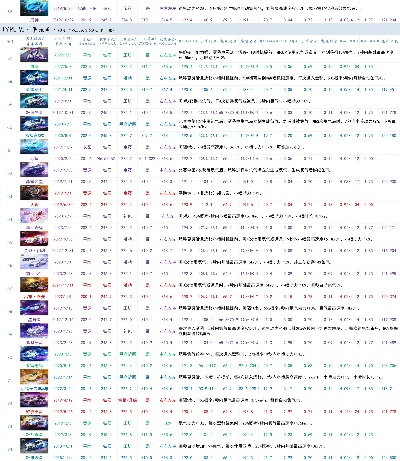400x461 pixels.
Task: Open the blue car thumbnail above the TYPE header
Action: pos(34,8)
